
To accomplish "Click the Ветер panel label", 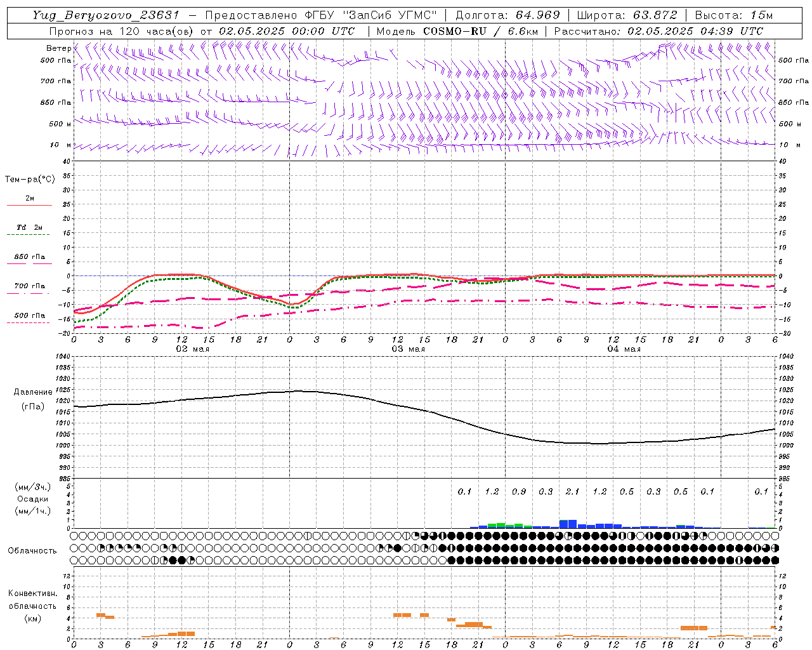I will click(58, 48).
